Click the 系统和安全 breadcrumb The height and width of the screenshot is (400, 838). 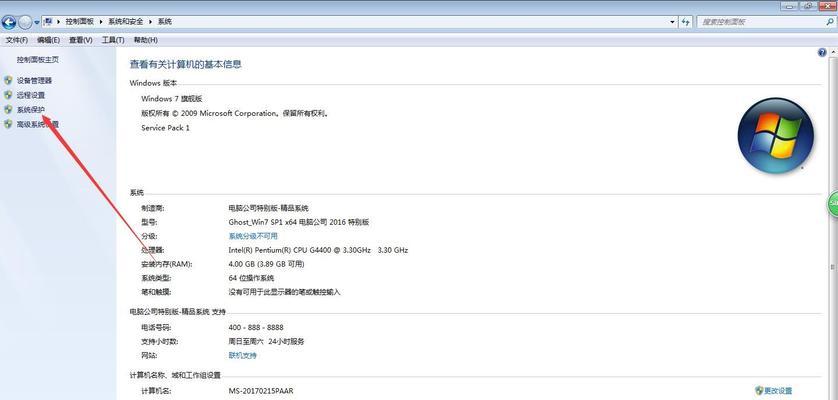[126, 22]
